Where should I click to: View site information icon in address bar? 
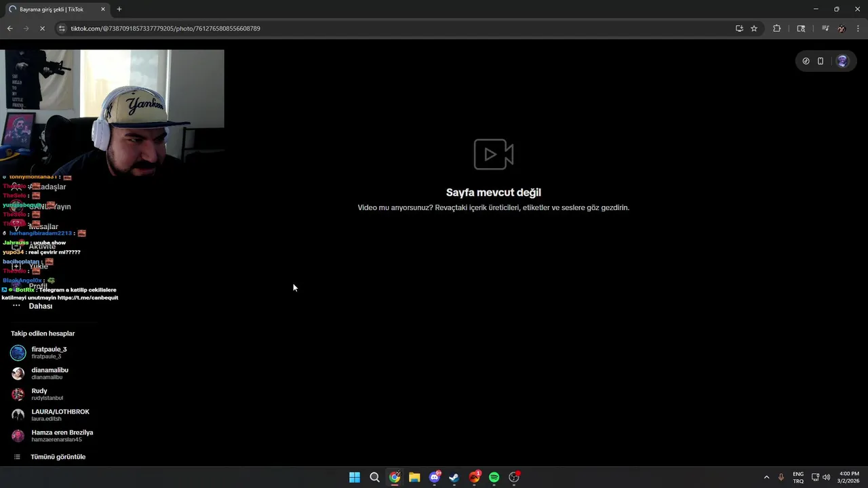(62, 28)
